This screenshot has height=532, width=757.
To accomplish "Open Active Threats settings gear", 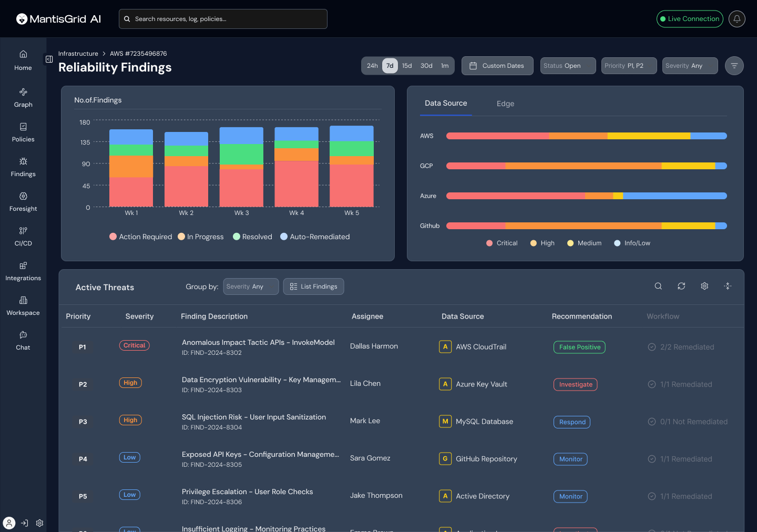I will coord(704,286).
